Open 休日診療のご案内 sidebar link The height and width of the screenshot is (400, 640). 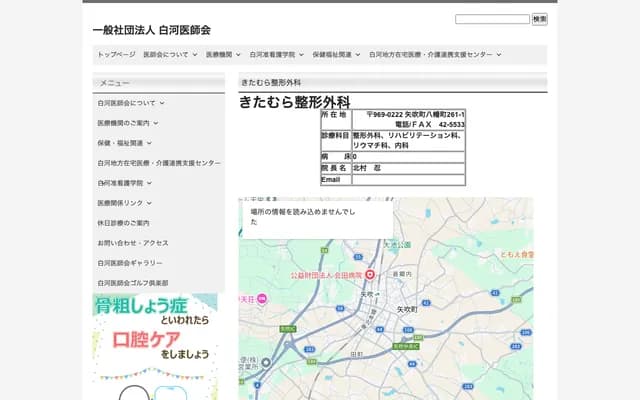pyautogui.click(x=123, y=223)
